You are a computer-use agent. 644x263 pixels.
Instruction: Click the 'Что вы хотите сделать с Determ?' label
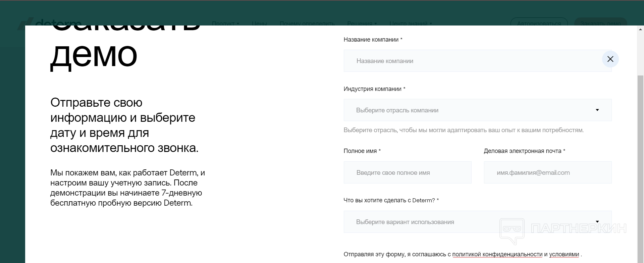click(x=391, y=200)
